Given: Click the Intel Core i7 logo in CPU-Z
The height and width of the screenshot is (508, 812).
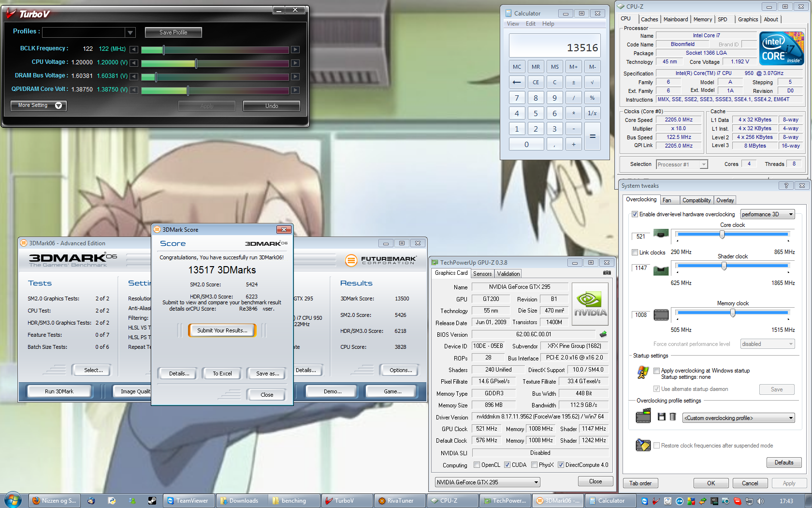Looking at the screenshot, I should [x=782, y=48].
